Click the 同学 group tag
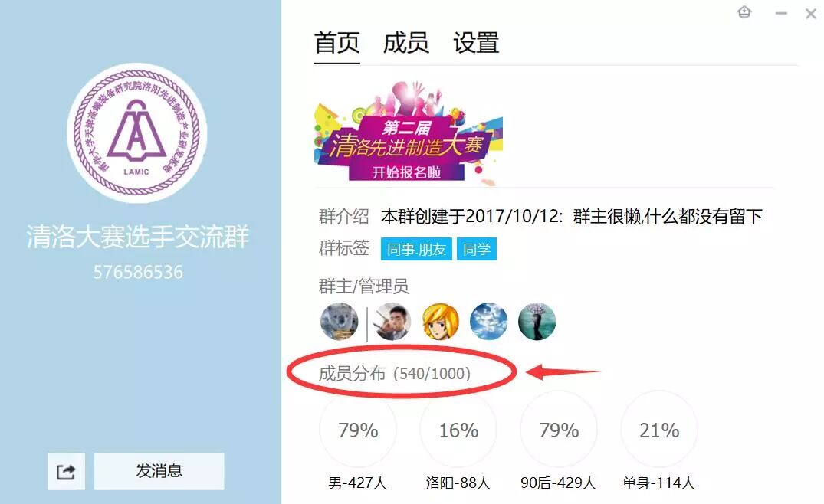824x504 pixels. point(477,250)
